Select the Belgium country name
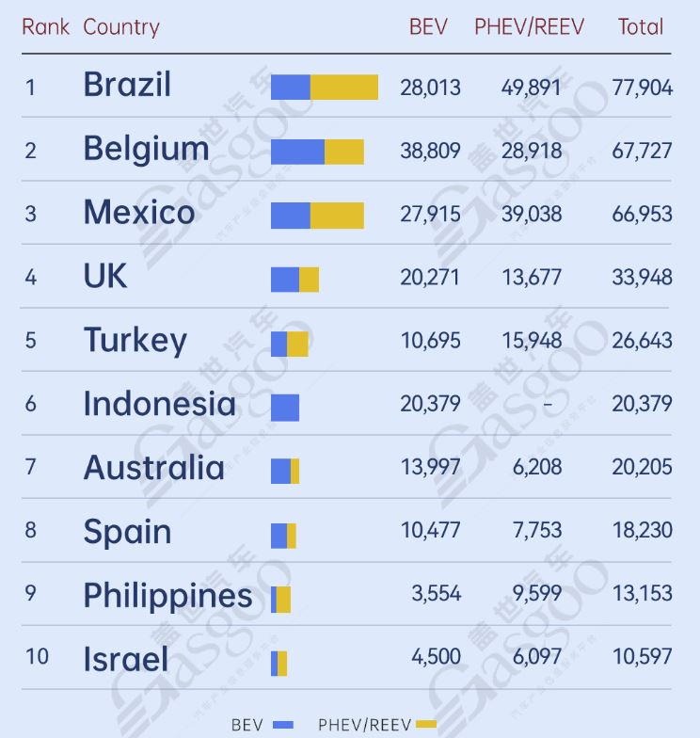 click(x=146, y=149)
